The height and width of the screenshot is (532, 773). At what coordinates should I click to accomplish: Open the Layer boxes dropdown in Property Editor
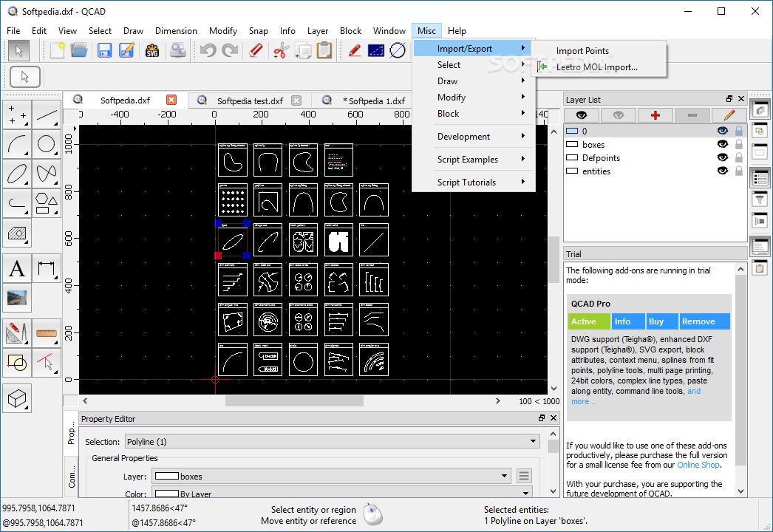point(332,477)
